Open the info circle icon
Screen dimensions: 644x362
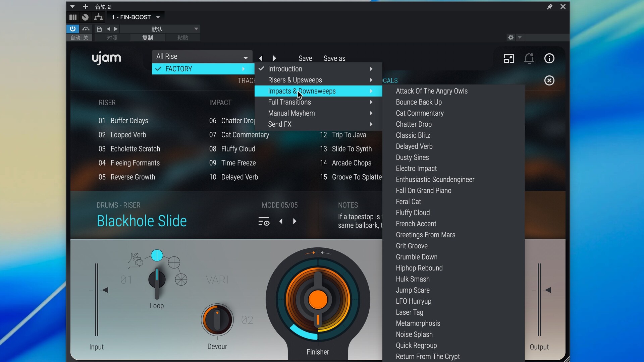click(x=549, y=58)
